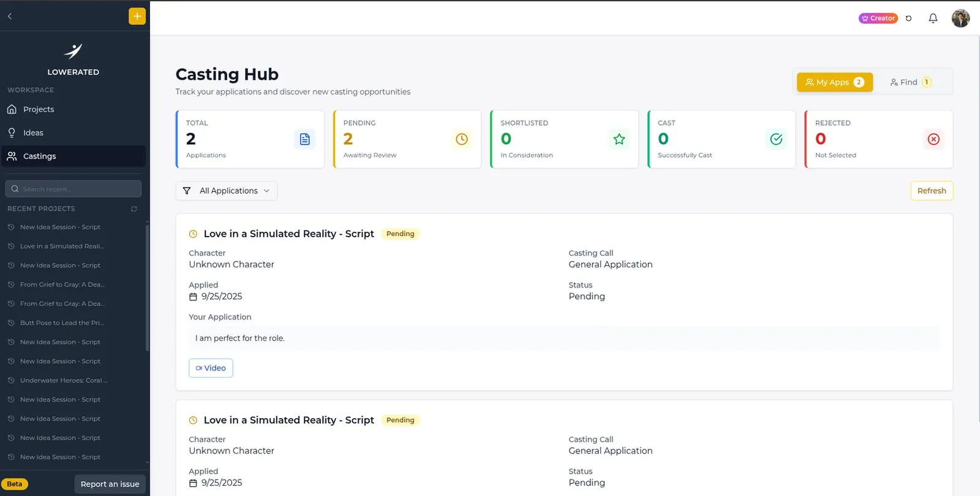Click the X icon in Rejected card
The height and width of the screenshot is (496, 980).
coord(933,139)
